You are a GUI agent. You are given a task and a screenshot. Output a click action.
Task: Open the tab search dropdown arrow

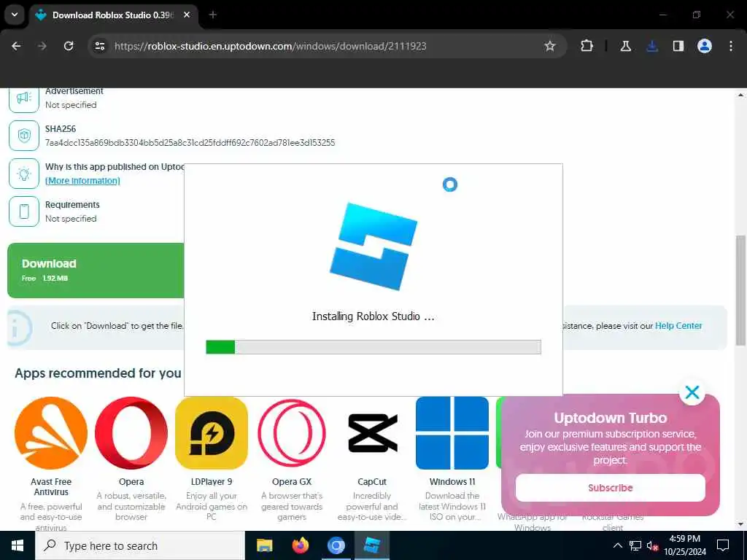pyautogui.click(x=15, y=15)
